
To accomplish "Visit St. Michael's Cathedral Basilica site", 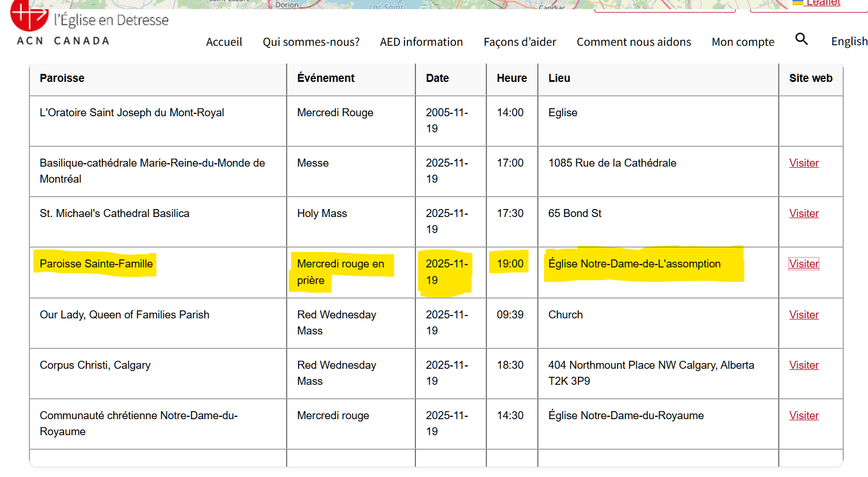I will pyautogui.click(x=803, y=214).
